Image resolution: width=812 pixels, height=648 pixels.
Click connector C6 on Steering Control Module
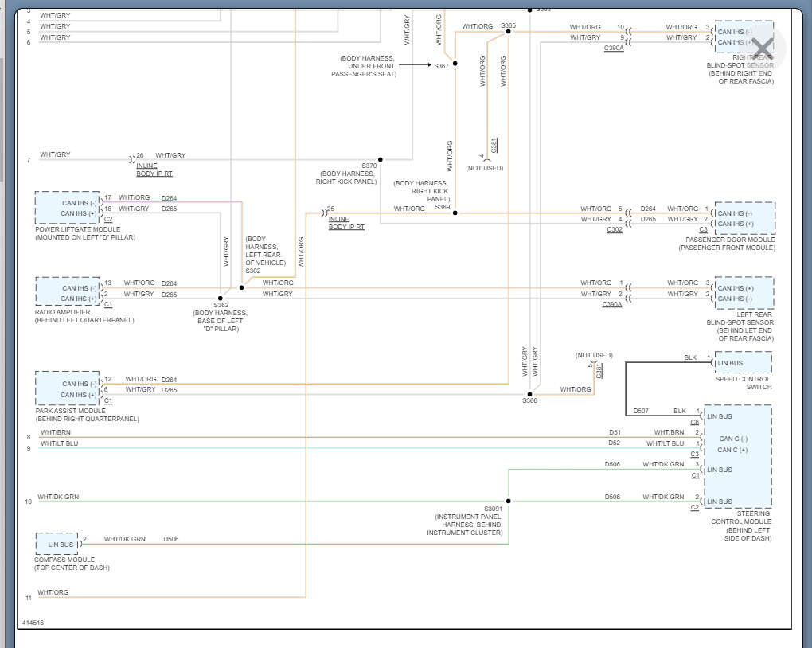(694, 422)
